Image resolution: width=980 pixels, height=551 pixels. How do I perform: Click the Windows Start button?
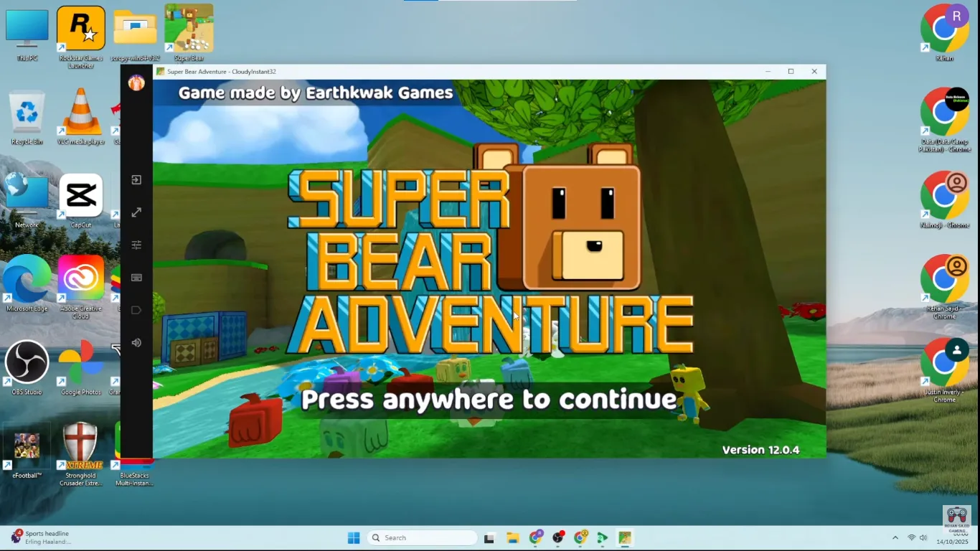(x=354, y=537)
